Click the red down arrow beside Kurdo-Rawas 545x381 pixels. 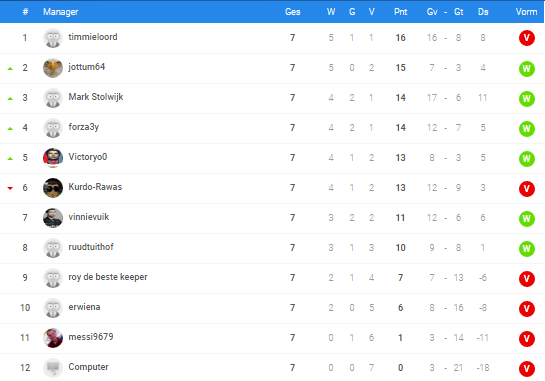[x=10, y=188]
